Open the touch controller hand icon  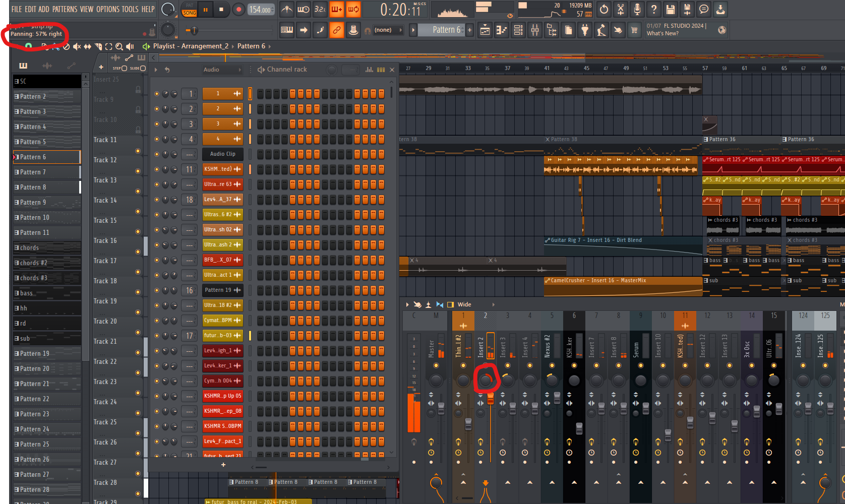618,30
